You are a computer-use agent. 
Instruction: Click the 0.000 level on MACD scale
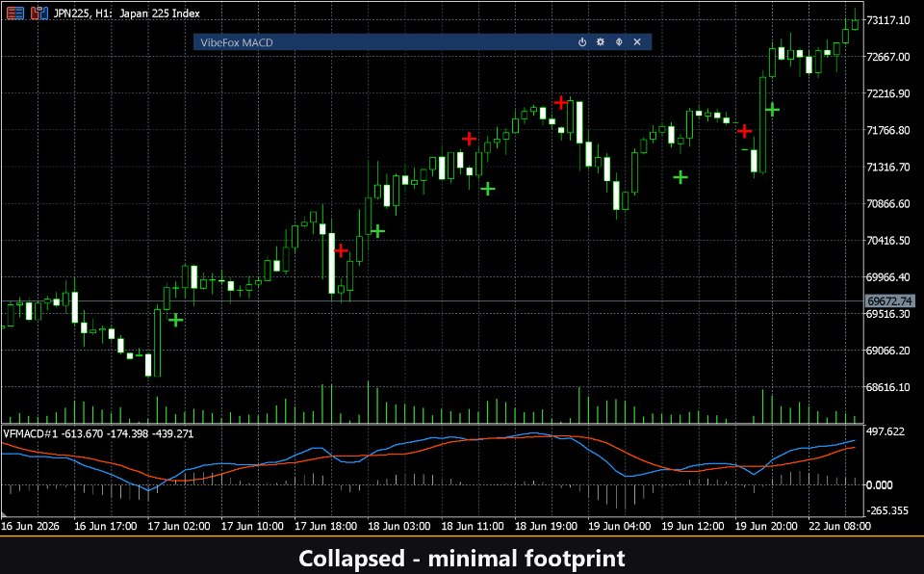879,485
